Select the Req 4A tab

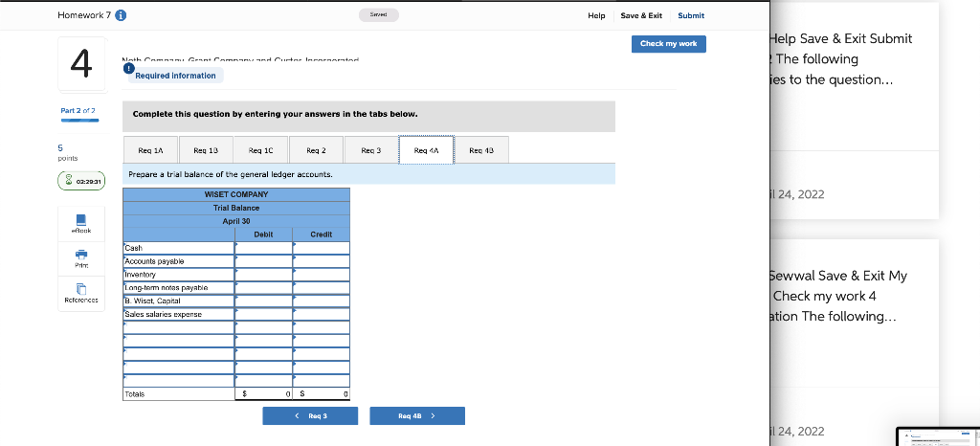coord(427,150)
